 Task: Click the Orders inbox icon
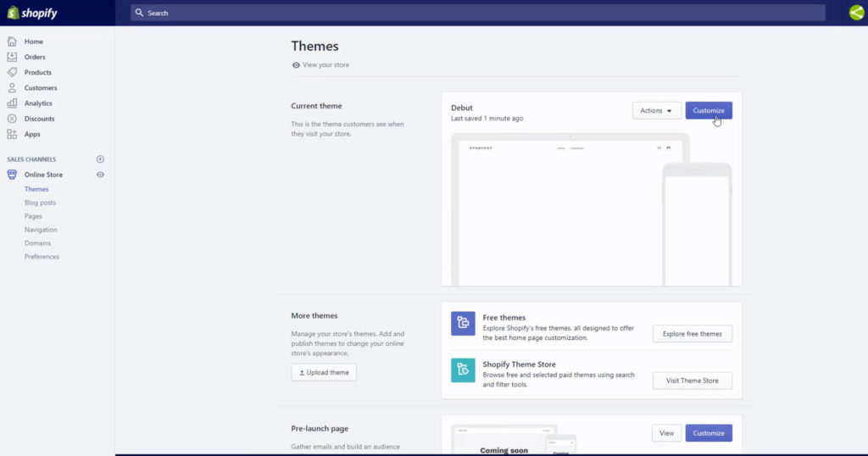coord(12,57)
